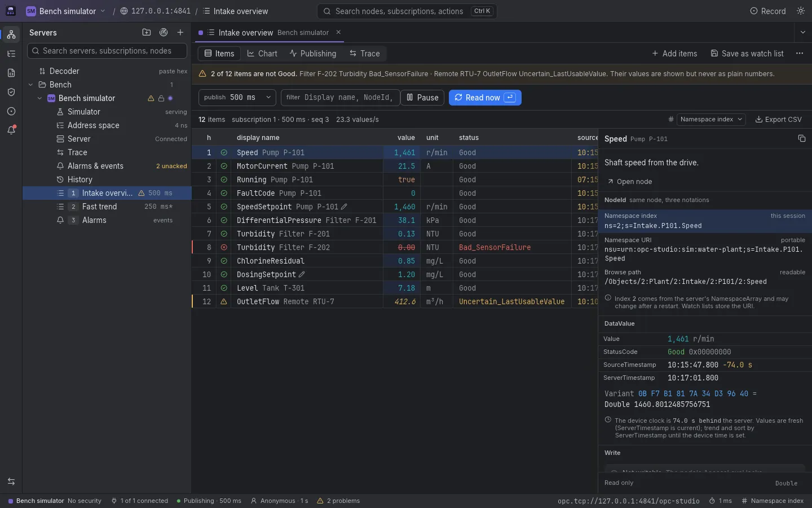Open the publish 500 ms interval dropdown
Screen dimensions: 812x508
tap(237, 98)
